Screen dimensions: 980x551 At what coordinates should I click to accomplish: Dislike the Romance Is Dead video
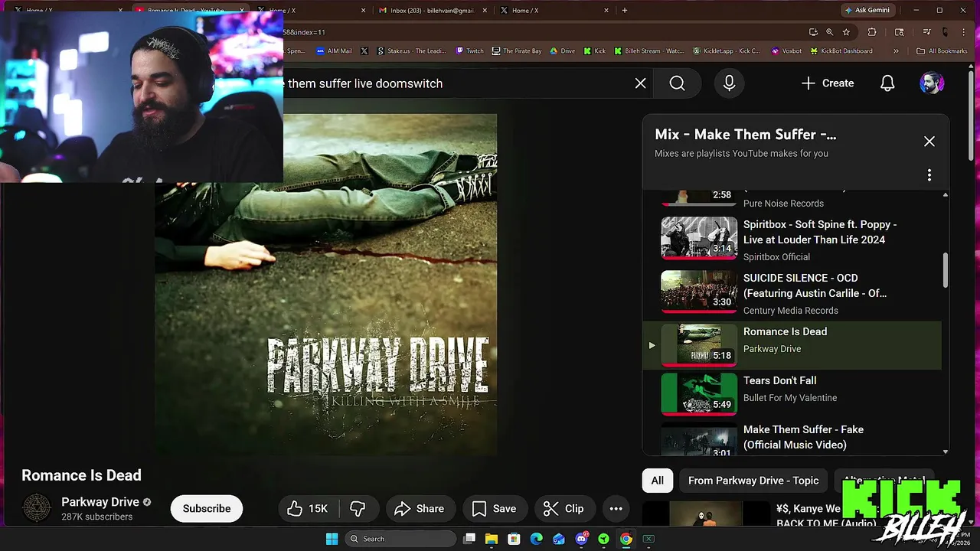click(358, 508)
